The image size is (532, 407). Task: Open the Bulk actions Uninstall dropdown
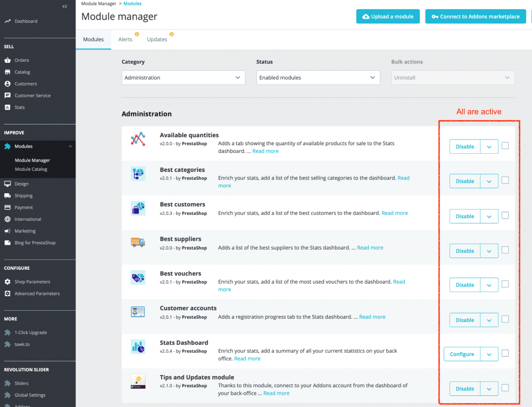pos(453,78)
